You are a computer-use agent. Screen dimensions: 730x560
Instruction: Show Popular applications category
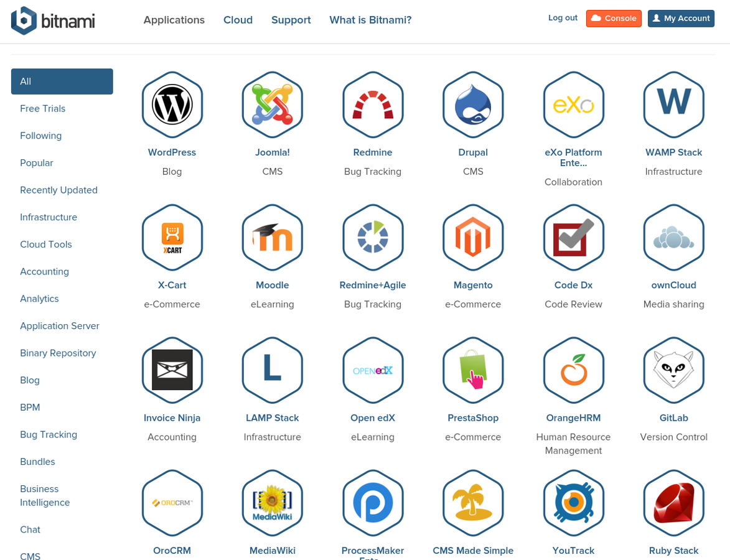[37, 163]
